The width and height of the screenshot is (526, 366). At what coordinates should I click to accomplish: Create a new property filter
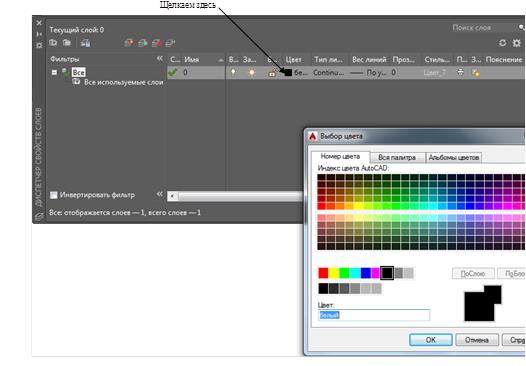click(x=53, y=43)
